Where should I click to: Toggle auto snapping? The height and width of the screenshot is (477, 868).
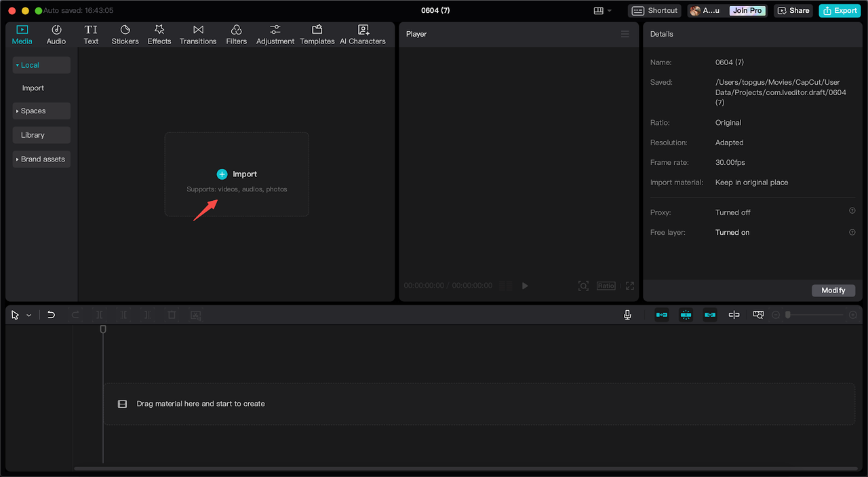(686, 315)
